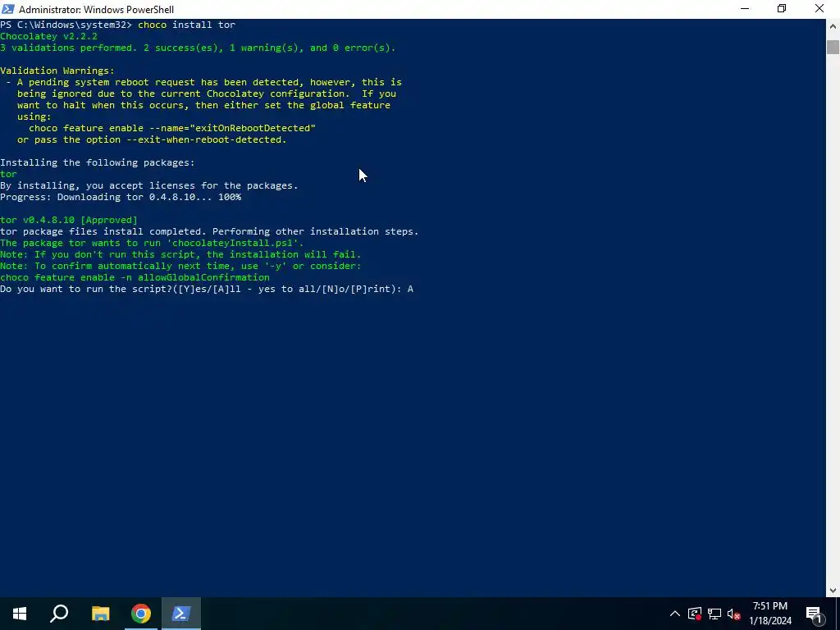
Task: Click the muted speaker volume icon
Action: pos(733,614)
